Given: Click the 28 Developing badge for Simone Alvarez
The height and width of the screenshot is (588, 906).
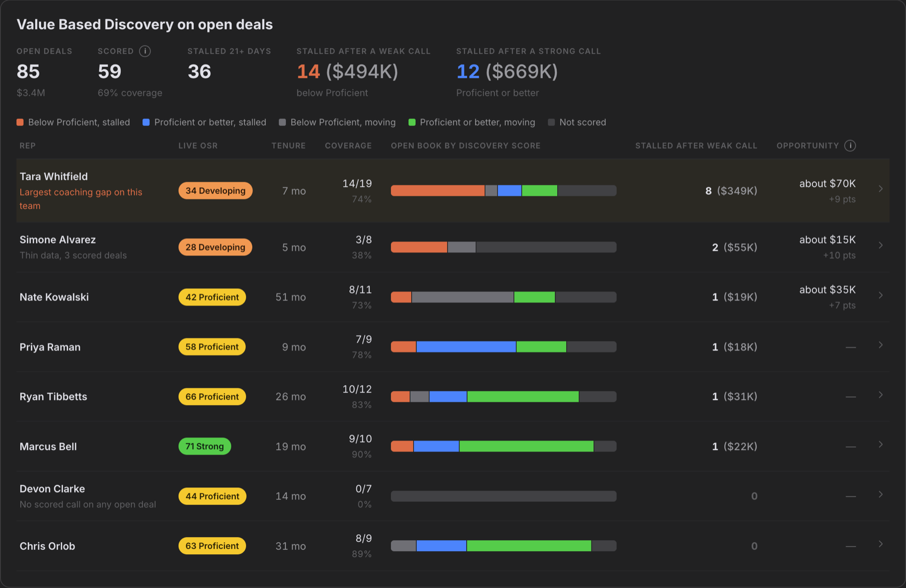Looking at the screenshot, I should (215, 247).
